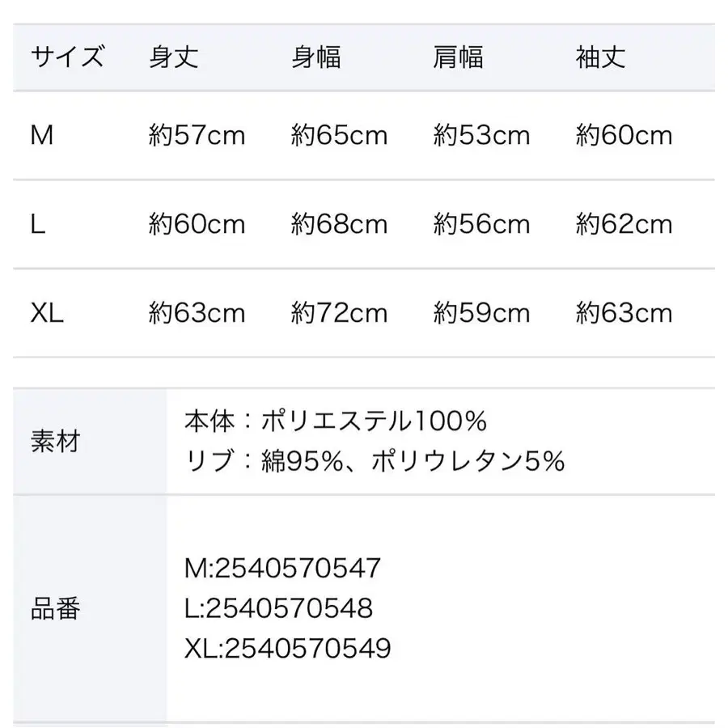Click the 肩幅 column header

458,57
